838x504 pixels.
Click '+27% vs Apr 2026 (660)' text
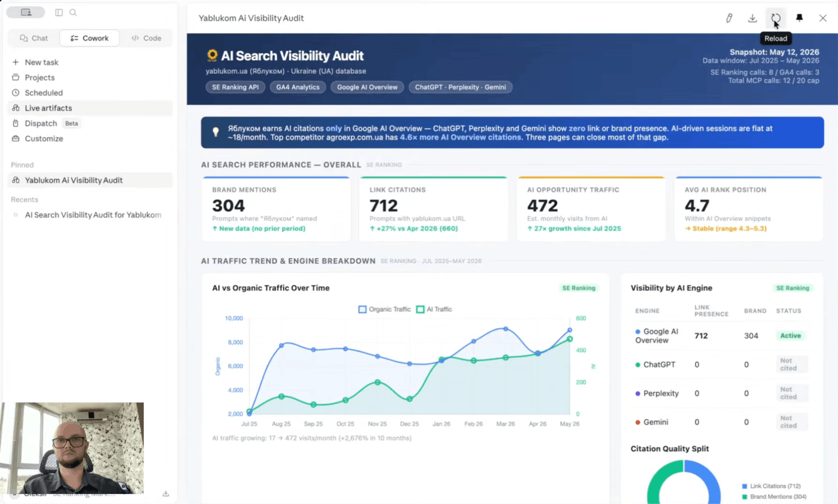point(417,228)
